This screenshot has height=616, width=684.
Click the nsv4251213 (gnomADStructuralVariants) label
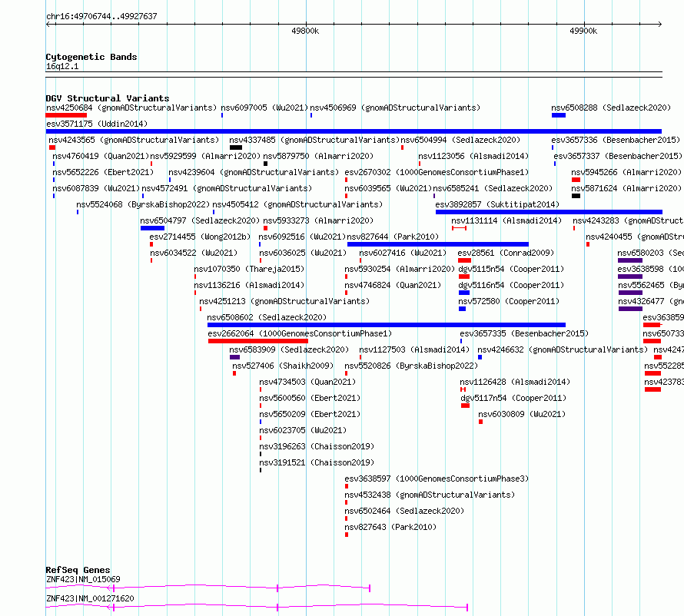tap(284, 301)
